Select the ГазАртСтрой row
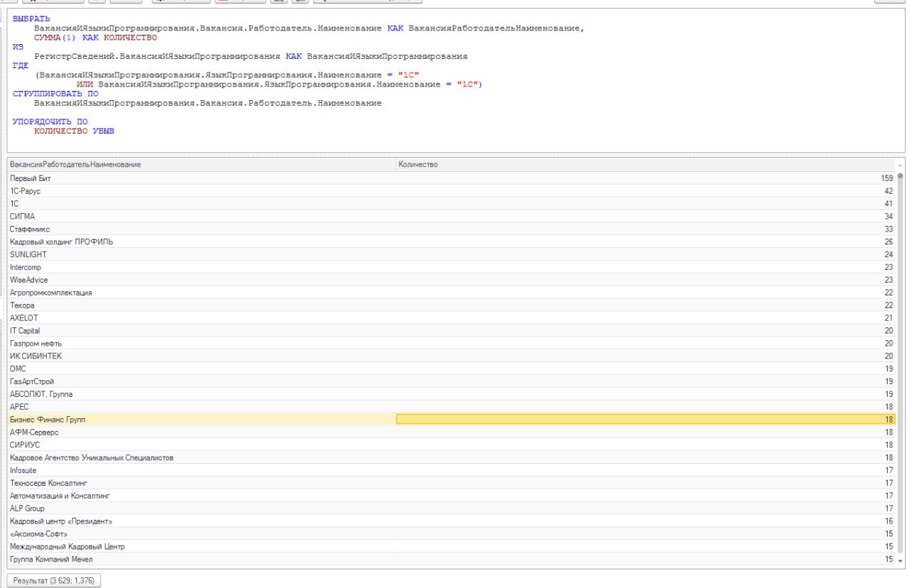The width and height of the screenshot is (909, 588). [x=451, y=381]
